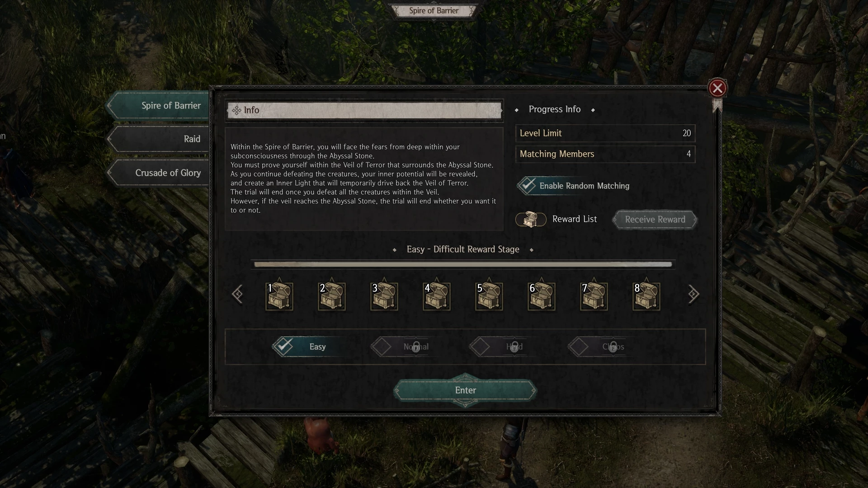Open reward chest number 2
The width and height of the screenshot is (868, 488).
pos(332,296)
